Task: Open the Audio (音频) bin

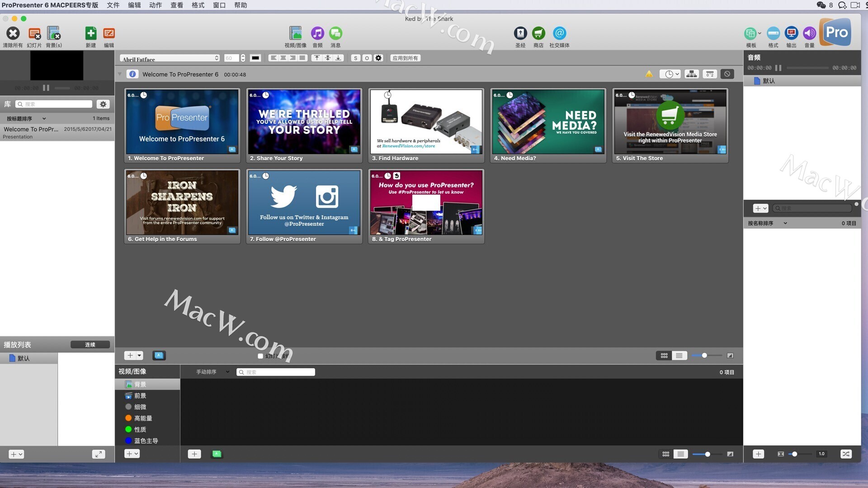Action: tap(317, 33)
